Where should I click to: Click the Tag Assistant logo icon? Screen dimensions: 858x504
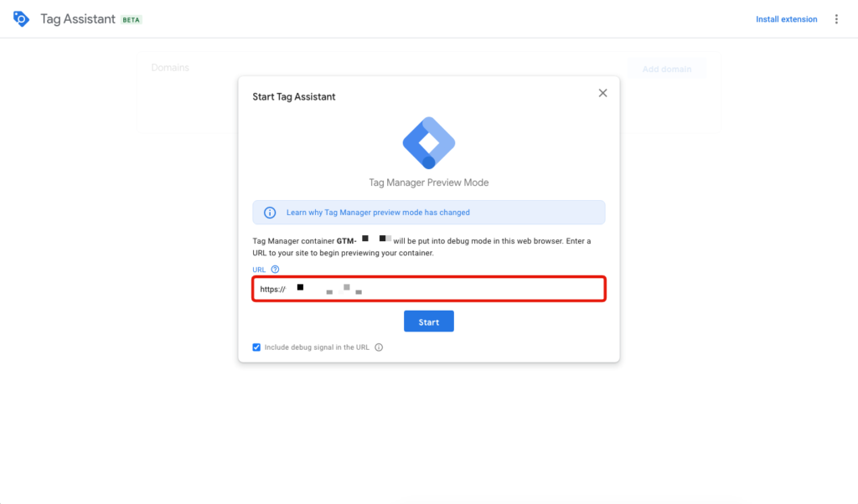pos(21,19)
